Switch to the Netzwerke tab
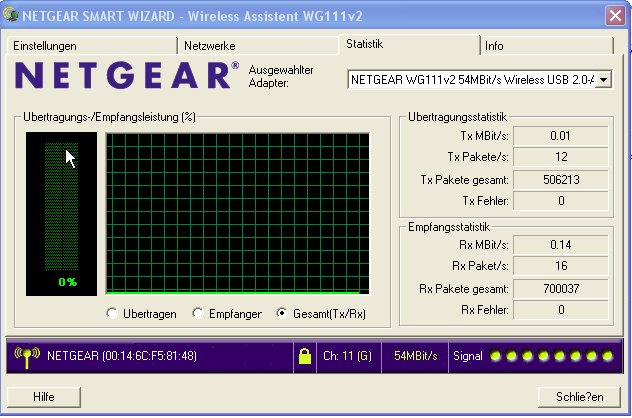 coord(258,46)
